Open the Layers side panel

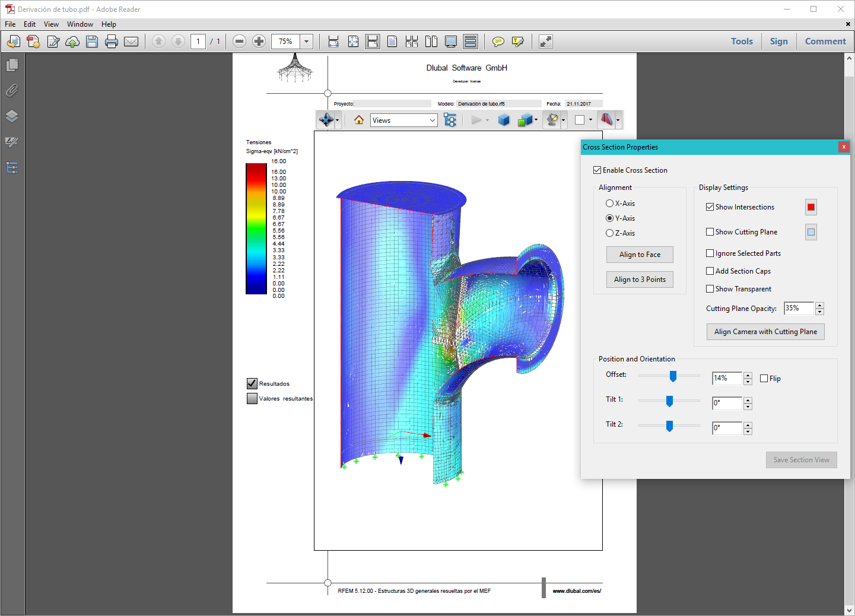pyautogui.click(x=12, y=116)
